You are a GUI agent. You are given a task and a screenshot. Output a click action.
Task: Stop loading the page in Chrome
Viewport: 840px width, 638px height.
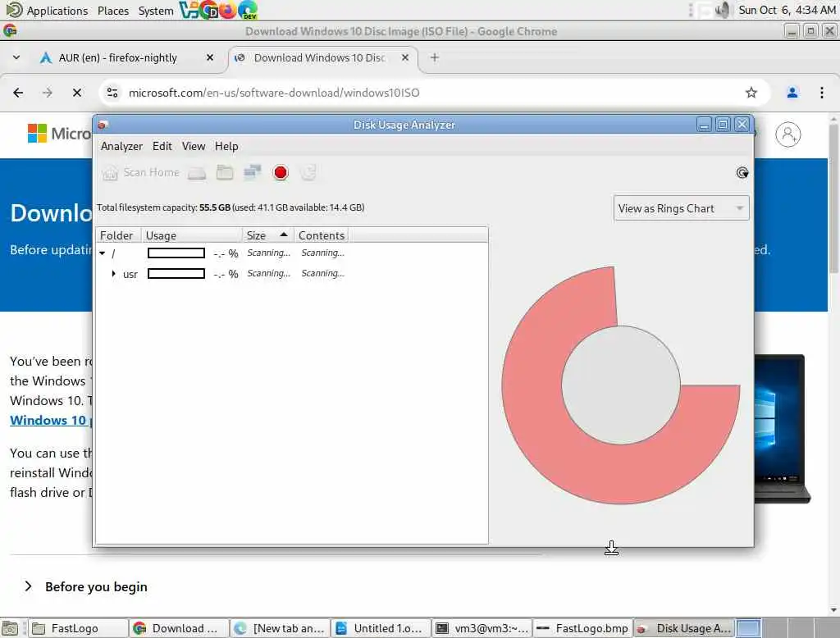(77, 93)
